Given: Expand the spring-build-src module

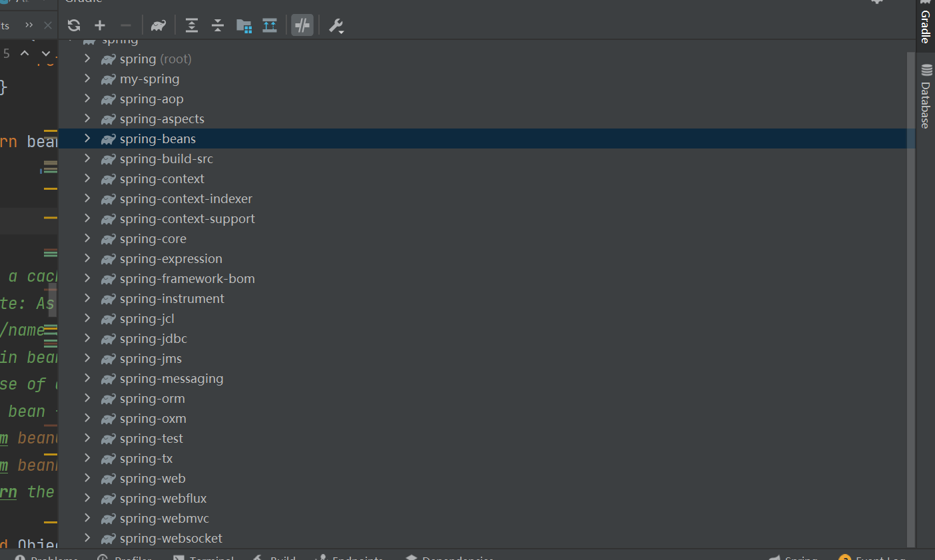Looking at the screenshot, I should click(87, 158).
